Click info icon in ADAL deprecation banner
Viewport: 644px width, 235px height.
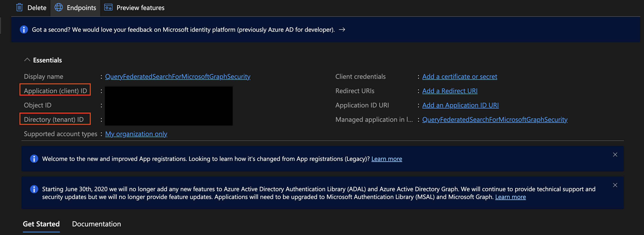coord(34,189)
